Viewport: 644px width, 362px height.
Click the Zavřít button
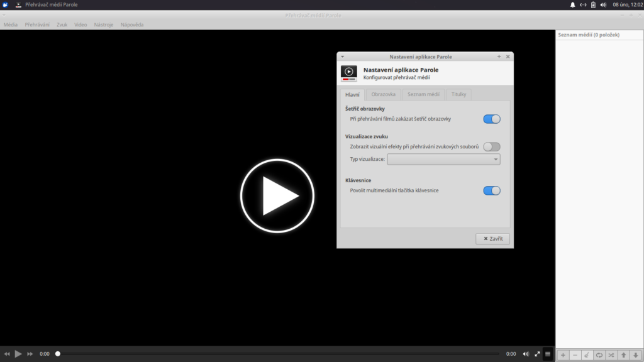pos(492,238)
